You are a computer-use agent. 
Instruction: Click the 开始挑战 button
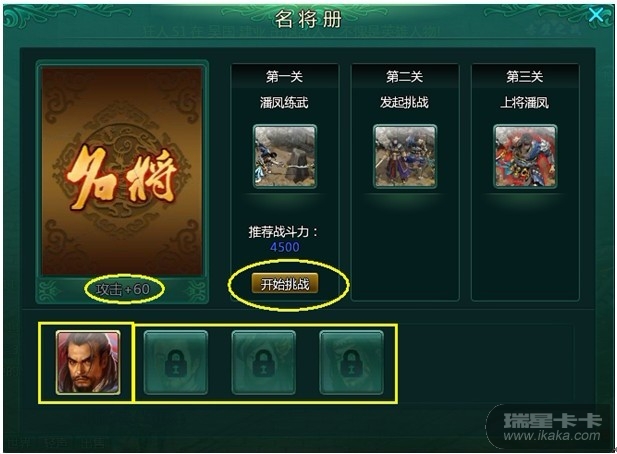pyautogui.click(x=284, y=283)
